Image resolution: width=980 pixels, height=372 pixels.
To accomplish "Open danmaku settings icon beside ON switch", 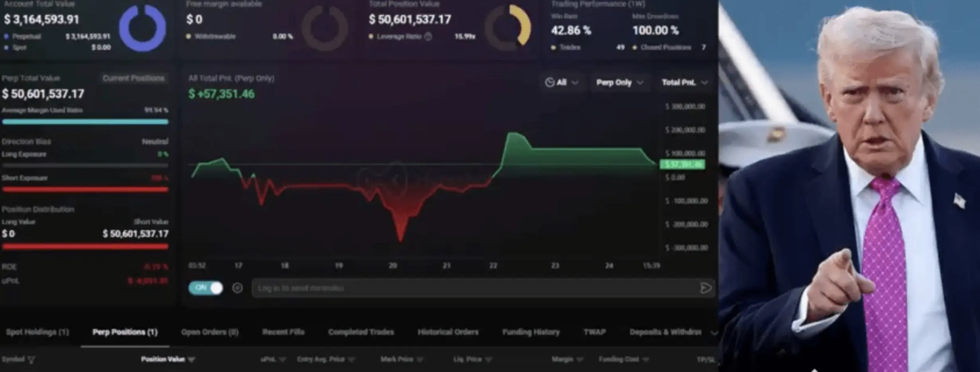I will [237, 288].
